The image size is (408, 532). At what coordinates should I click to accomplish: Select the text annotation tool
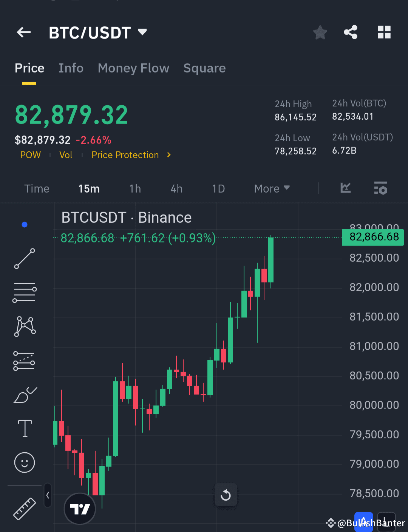pos(24,429)
